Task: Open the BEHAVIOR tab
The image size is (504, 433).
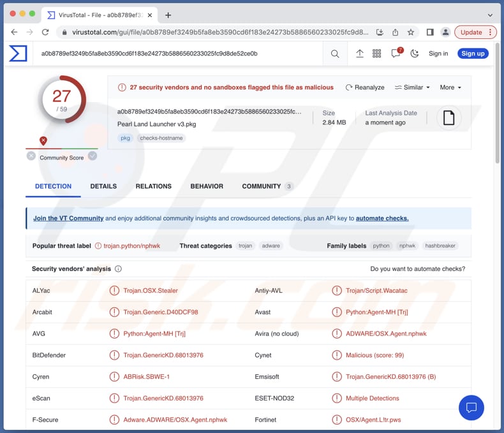Action: [x=207, y=186]
